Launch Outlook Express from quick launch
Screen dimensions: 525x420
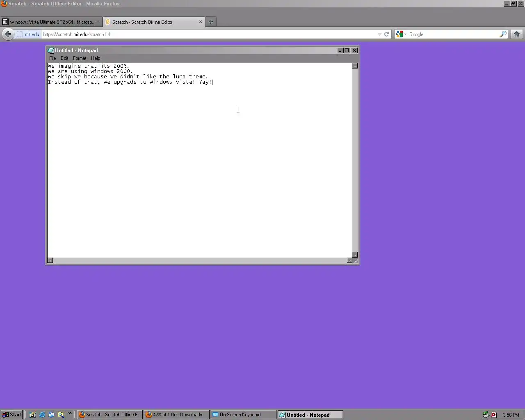51,415
